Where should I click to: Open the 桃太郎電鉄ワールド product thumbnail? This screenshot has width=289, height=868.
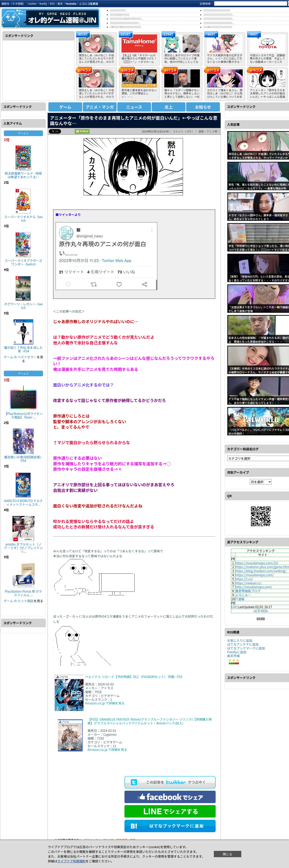(23, 158)
